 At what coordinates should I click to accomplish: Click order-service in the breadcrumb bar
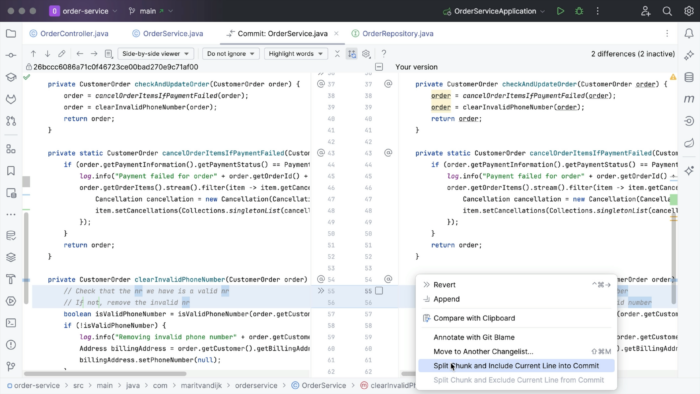click(x=33, y=386)
